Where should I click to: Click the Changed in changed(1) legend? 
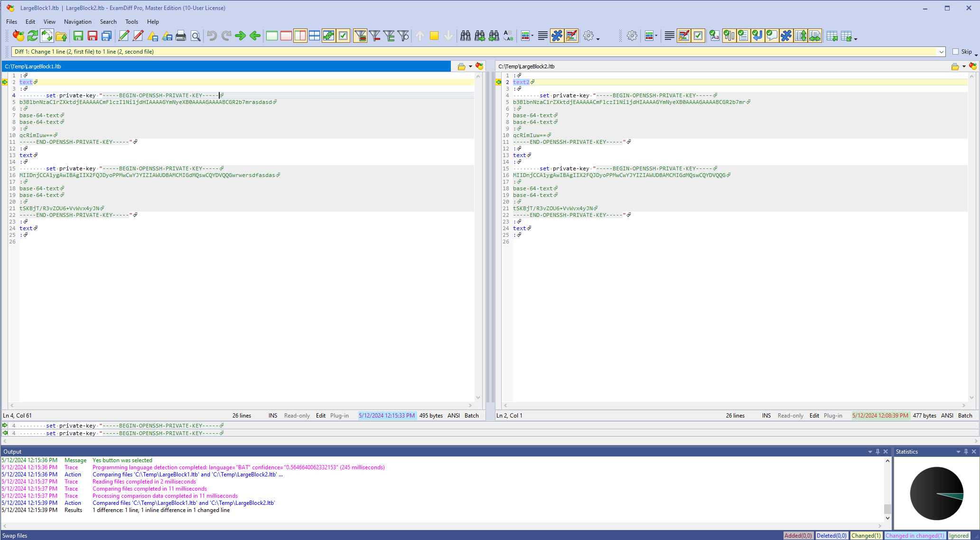tap(915, 536)
